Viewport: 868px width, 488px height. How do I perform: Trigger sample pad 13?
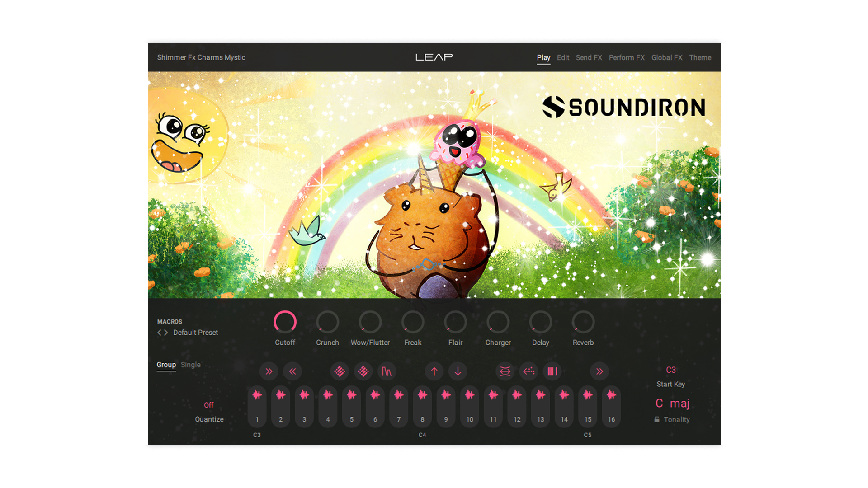pyautogui.click(x=541, y=407)
